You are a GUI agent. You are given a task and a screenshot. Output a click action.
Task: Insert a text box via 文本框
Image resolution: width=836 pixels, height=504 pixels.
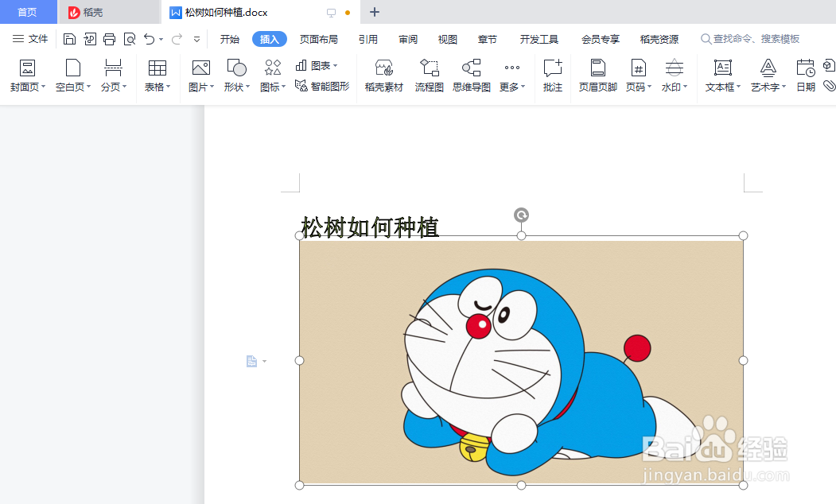click(x=721, y=75)
